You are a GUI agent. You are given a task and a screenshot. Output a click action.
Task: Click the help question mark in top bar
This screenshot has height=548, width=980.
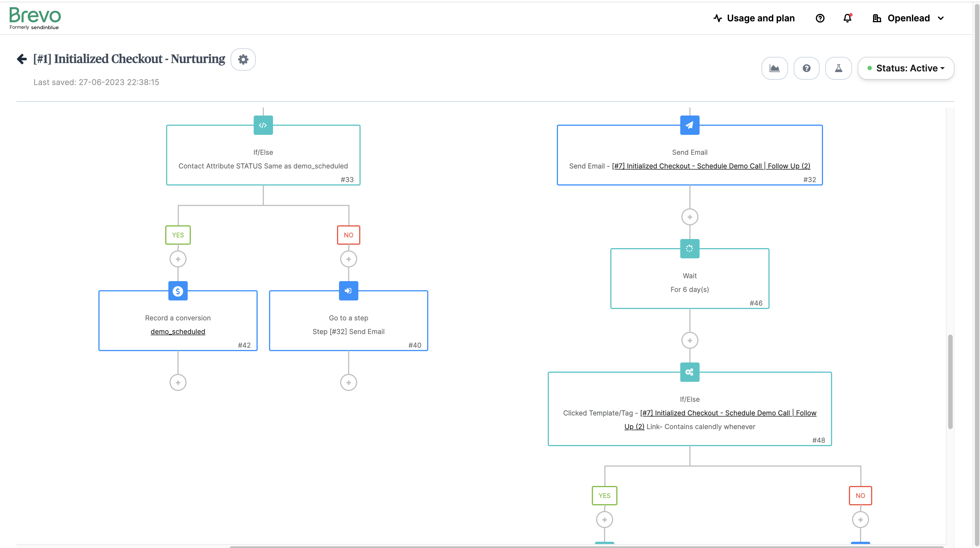tap(820, 18)
